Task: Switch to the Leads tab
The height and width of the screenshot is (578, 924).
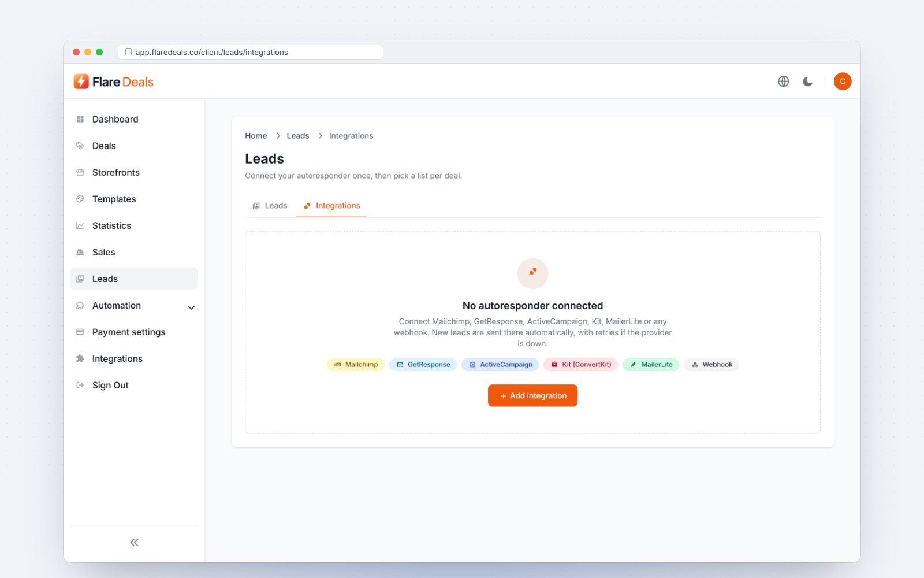Action: 270,206
